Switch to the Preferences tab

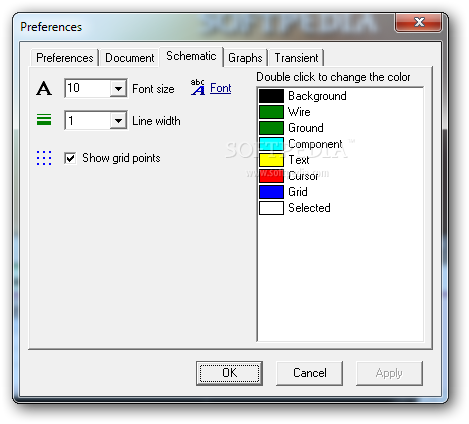coord(64,58)
